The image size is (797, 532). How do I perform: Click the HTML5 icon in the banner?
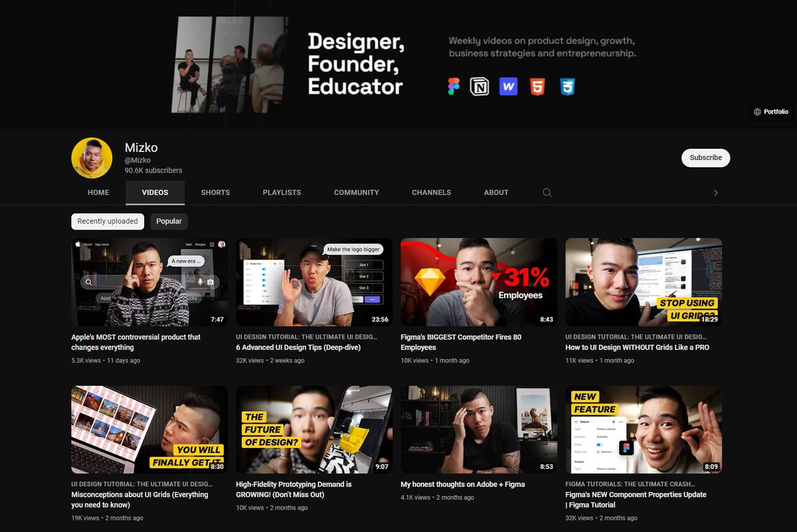[537, 86]
